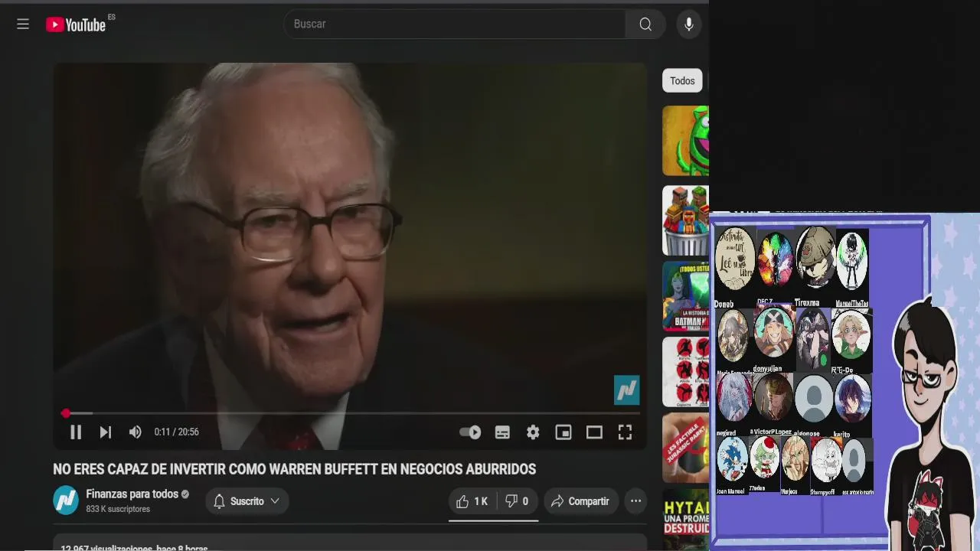Open Finanzas para todos channel avatar

pyautogui.click(x=66, y=500)
